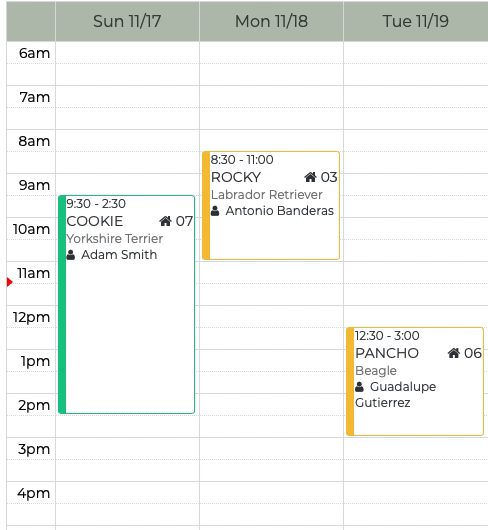Select the Mon 11/18 column header

(271, 21)
